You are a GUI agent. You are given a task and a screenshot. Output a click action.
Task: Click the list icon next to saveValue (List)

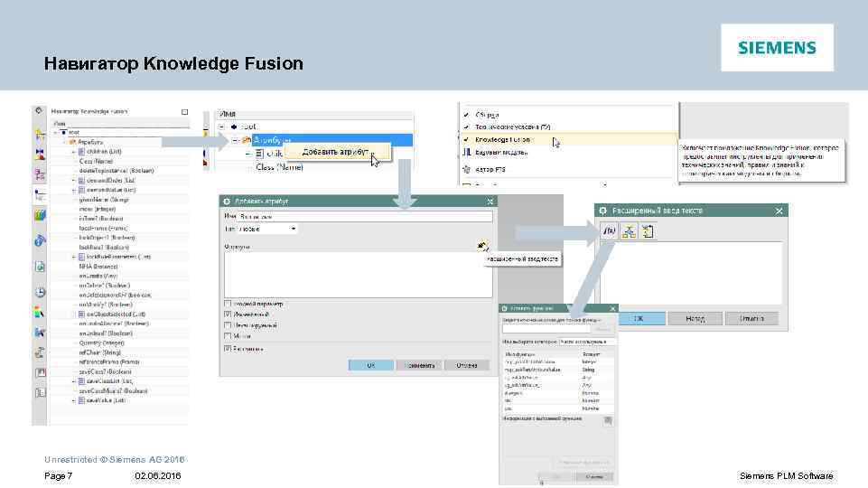(x=81, y=400)
